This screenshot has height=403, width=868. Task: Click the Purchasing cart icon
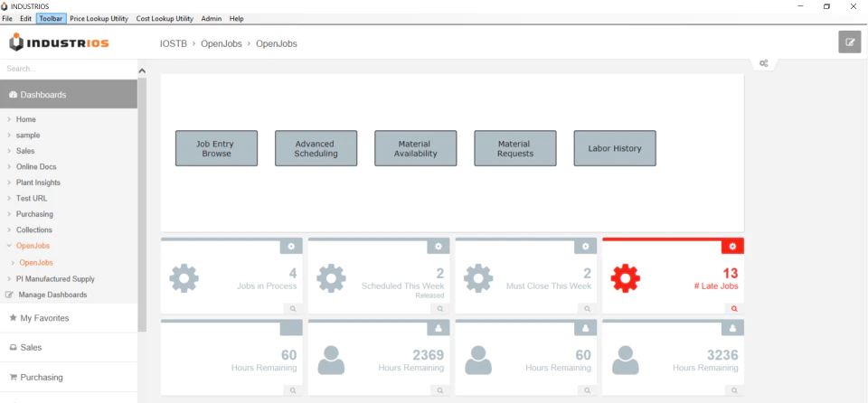point(14,378)
